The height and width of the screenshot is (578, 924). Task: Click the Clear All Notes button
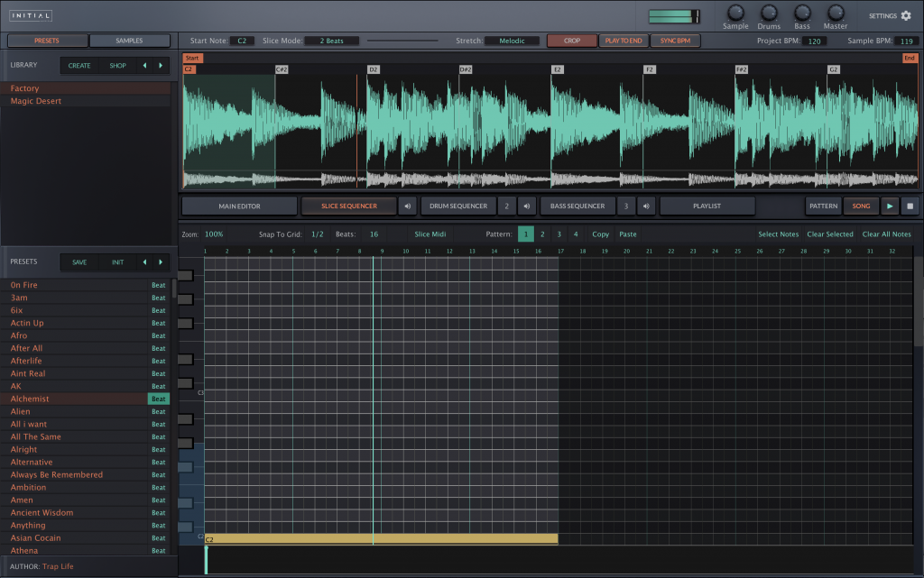click(x=886, y=234)
